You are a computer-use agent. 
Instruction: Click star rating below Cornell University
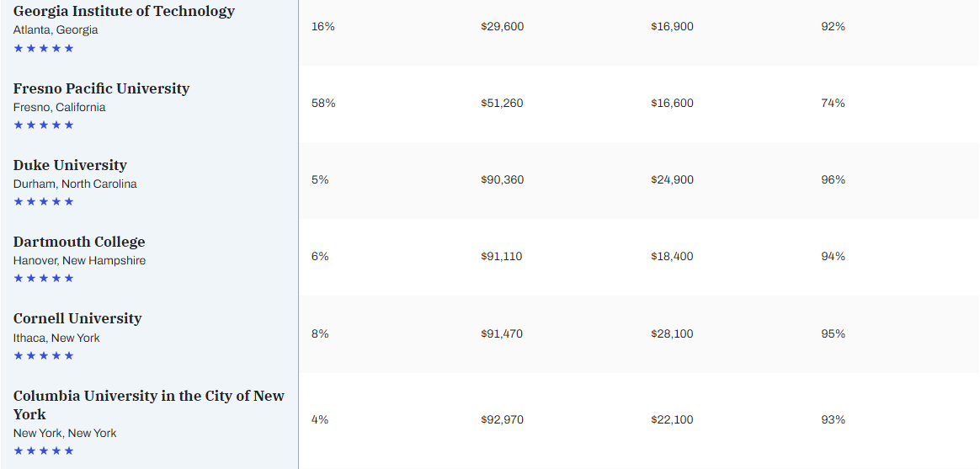44,356
